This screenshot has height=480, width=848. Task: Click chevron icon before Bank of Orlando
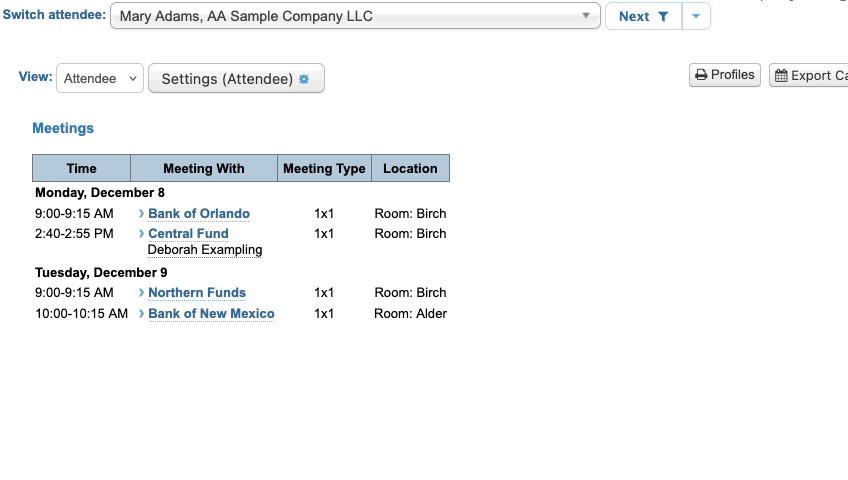pyautogui.click(x=142, y=214)
